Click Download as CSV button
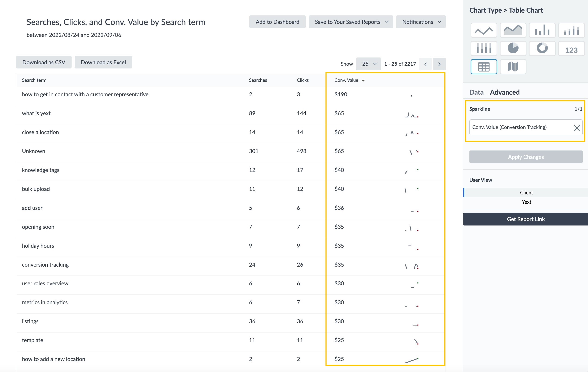Image resolution: width=588 pixels, height=372 pixels. [44, 62]
